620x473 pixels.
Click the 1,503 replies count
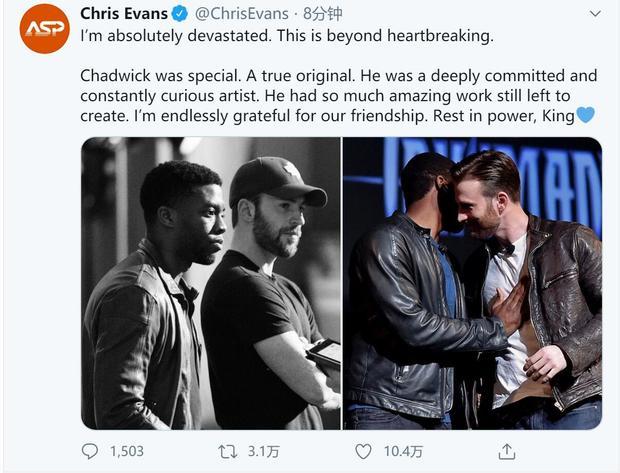pyautogui.click(x=127, y=451)
